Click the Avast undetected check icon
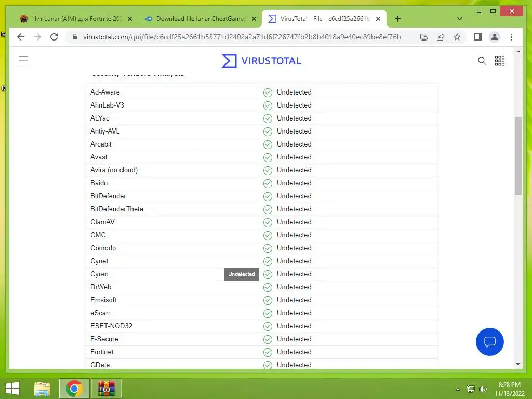 [x=268, y=157]
